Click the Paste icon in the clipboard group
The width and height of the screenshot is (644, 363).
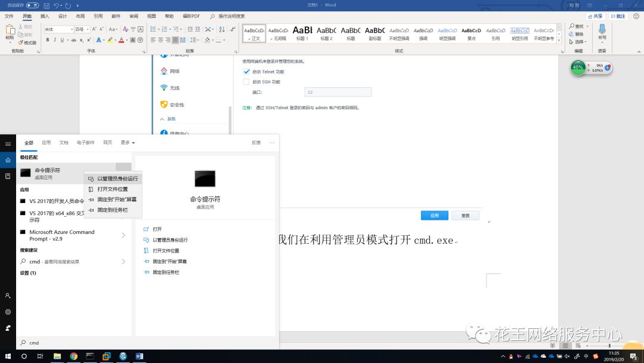(10, 31)
